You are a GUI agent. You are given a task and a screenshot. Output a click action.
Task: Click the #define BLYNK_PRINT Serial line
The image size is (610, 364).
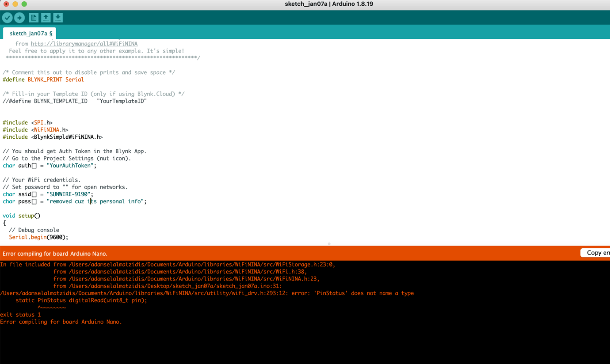tap(42, 80)
